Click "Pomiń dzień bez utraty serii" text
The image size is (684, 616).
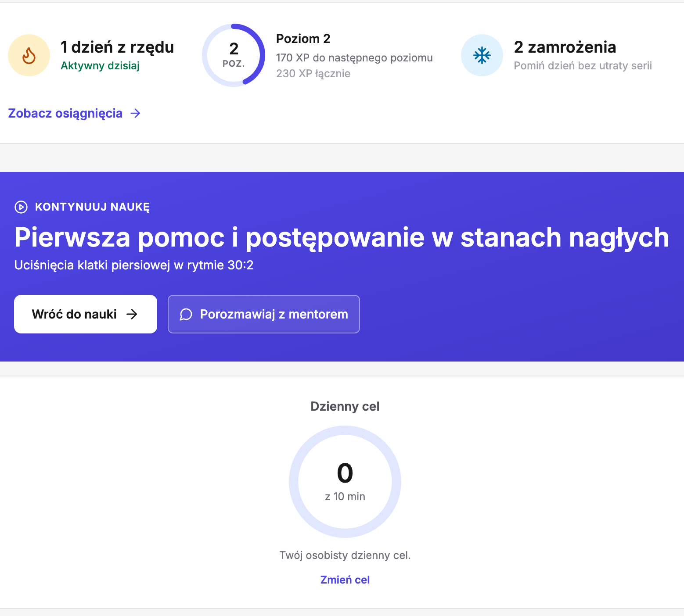(x=583, y=66)
